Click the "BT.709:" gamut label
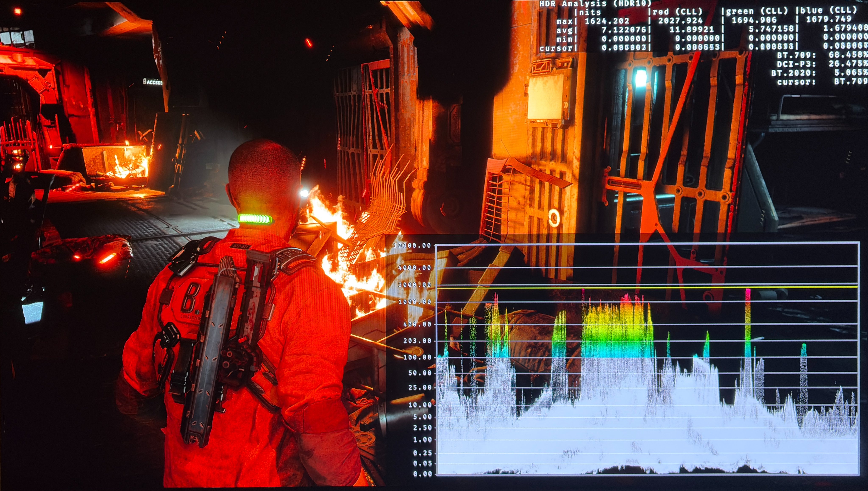The height and width of the screenshot is (491, 868). (796, 55)
